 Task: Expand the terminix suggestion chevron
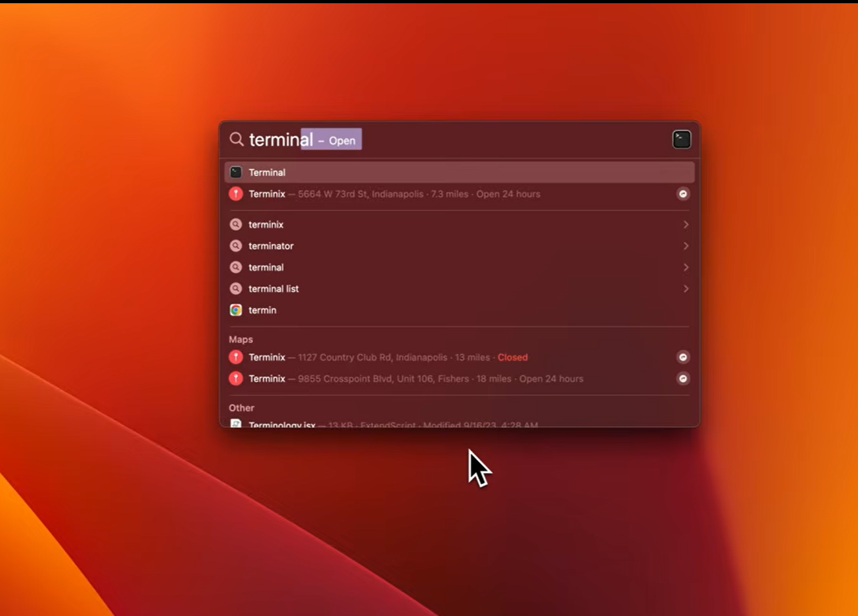(x=686, y=225)
